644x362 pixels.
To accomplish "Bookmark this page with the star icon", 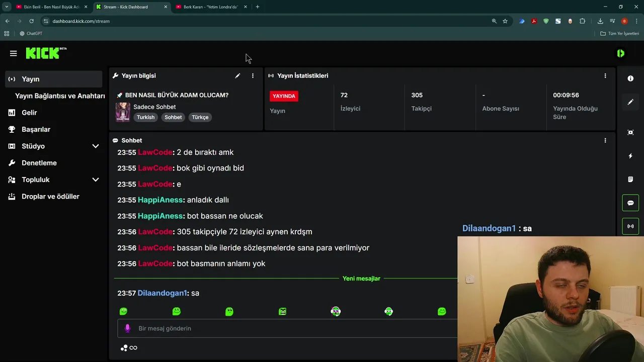I will [x=505, y=21].
